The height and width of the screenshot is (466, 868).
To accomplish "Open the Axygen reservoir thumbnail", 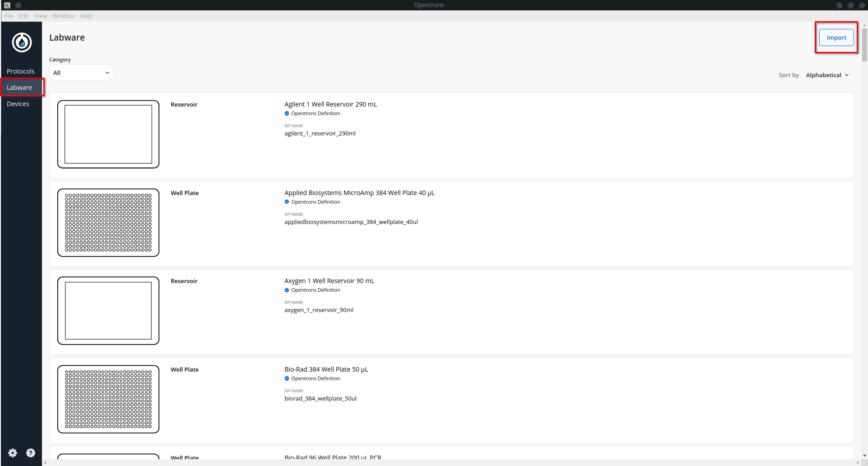I will (108, 311).
